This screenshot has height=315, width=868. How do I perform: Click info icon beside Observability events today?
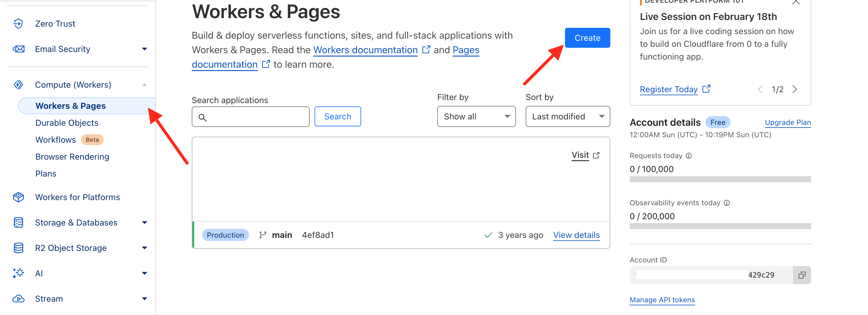pos(727,203)
